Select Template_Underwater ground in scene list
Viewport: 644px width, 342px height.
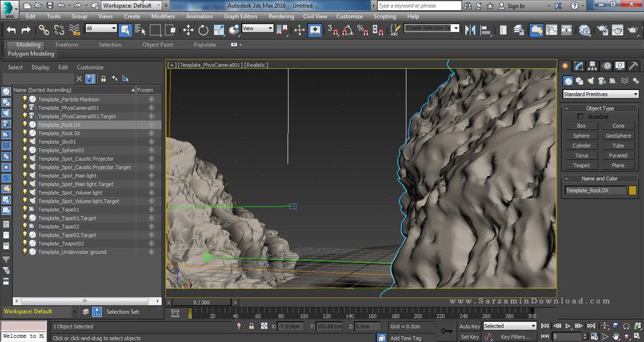(72, 252)
